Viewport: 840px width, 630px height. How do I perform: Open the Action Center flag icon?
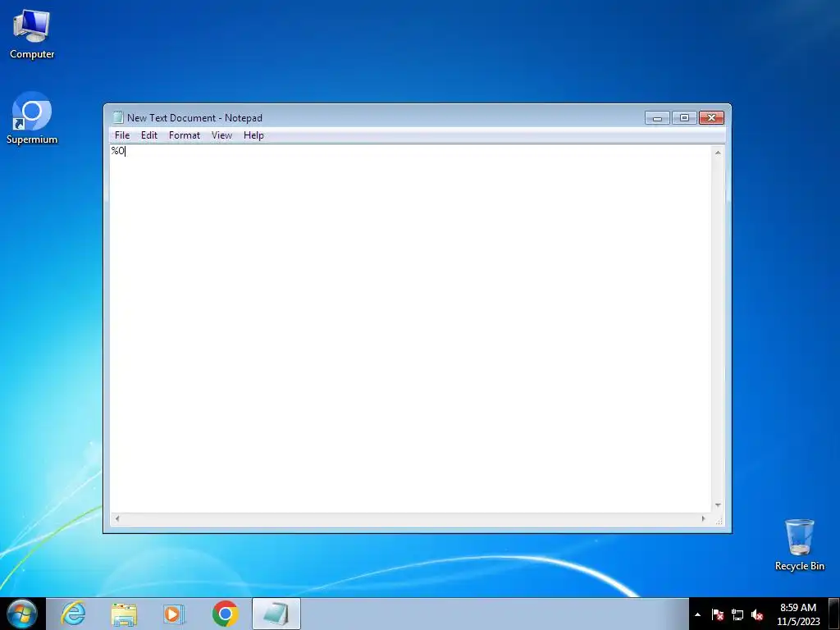pos(718,614)
